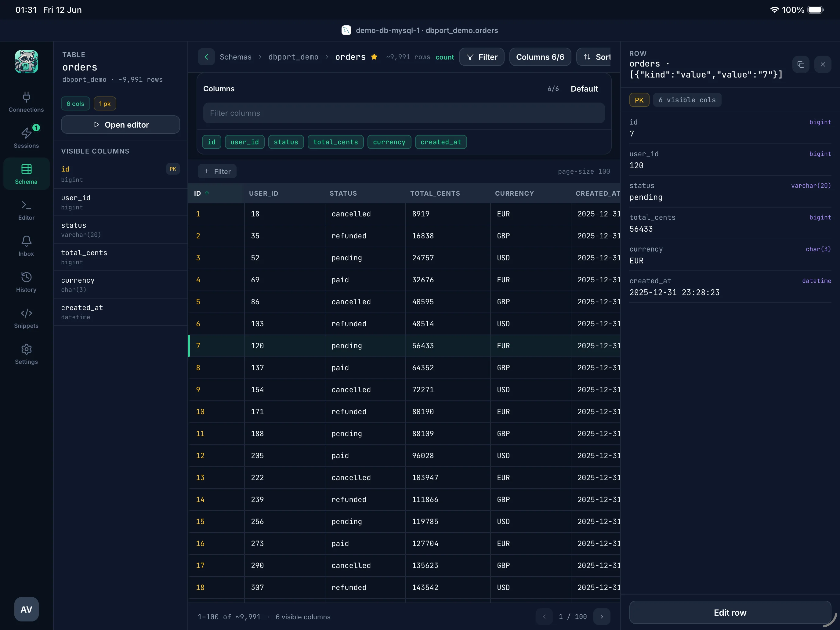Click the Filter columns input

404,113
